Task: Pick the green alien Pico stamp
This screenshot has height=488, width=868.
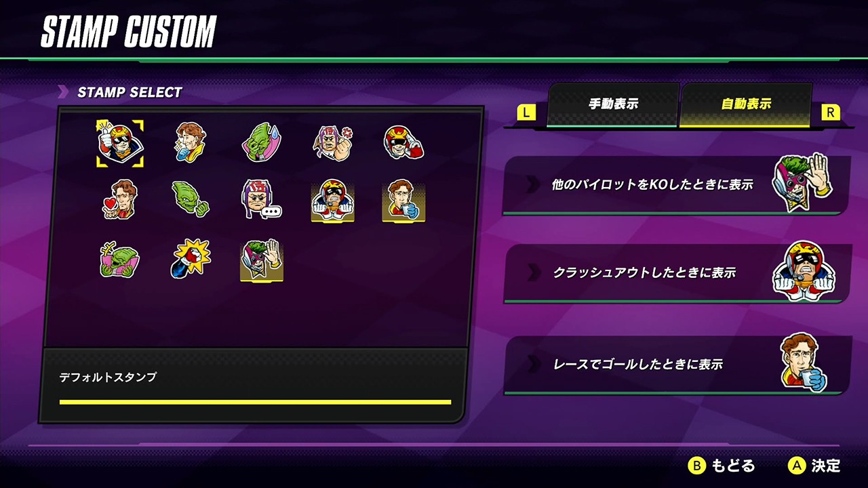Action: click(262, 142)
